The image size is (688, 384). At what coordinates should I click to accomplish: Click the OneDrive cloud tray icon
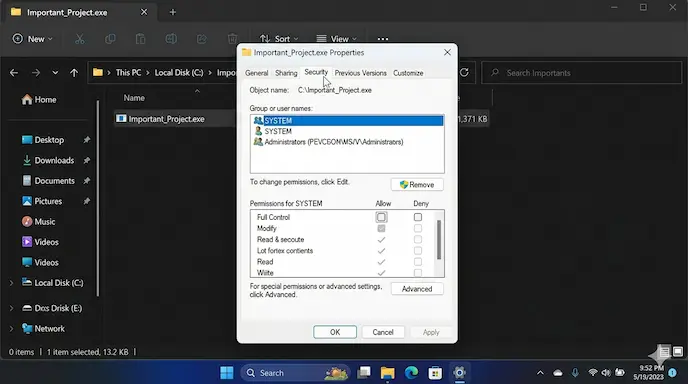coord(558,373)
